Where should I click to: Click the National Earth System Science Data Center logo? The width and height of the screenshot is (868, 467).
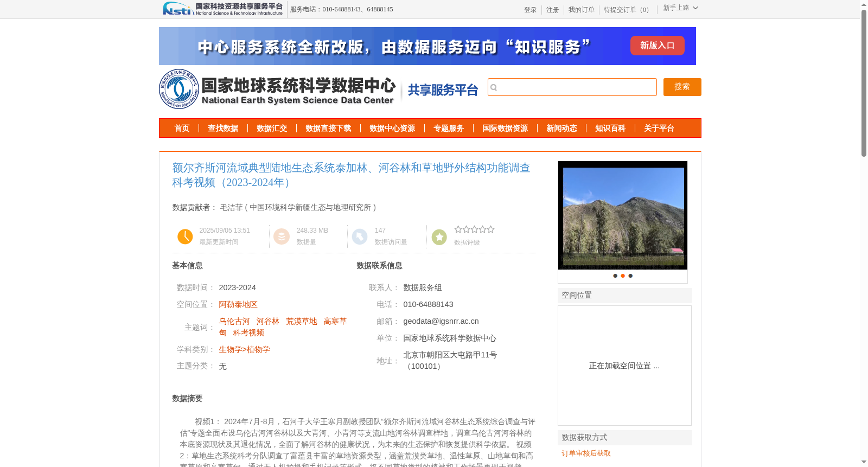(277, 89)
